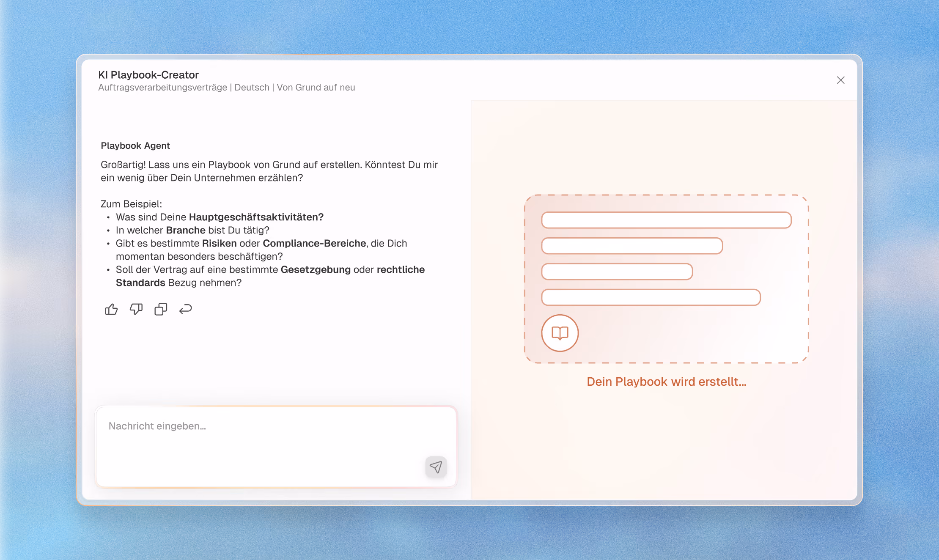Like the Playbook Agent response with thumbs up

coord(111,310)
